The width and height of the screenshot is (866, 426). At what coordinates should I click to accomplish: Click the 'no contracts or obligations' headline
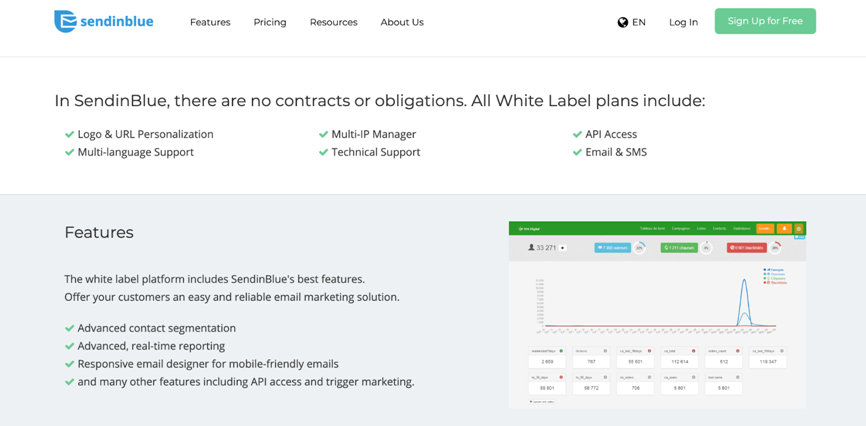(x=380, y=101)
